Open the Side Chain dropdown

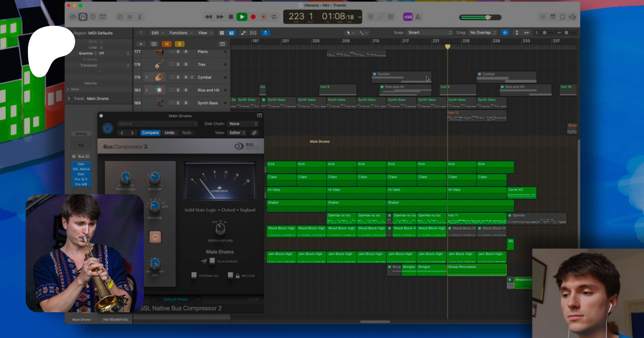pyautogui.click(x=243, y=124)
